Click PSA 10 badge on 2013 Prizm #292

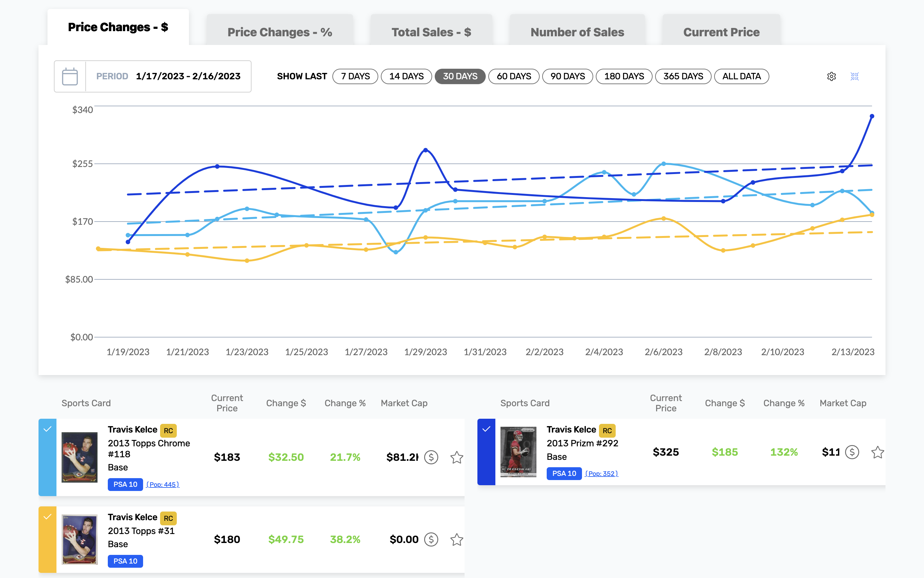click(x=564, y=473)
